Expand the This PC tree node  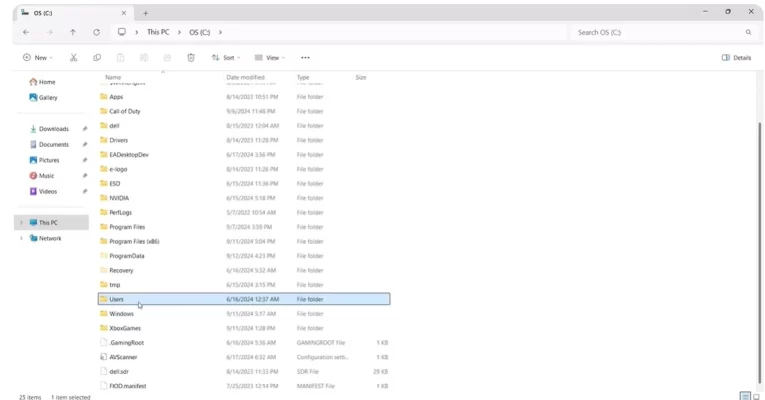tap(21, 223)
